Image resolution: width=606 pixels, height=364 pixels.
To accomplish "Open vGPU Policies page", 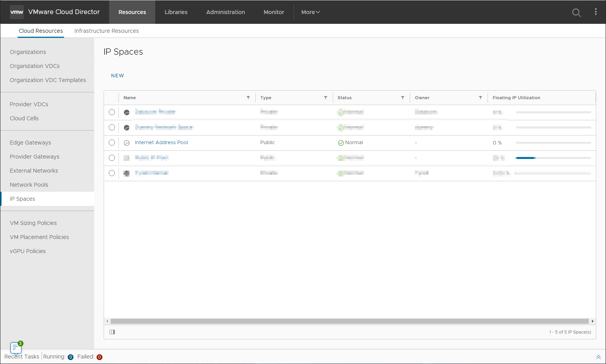I will [x=28, y=251].
